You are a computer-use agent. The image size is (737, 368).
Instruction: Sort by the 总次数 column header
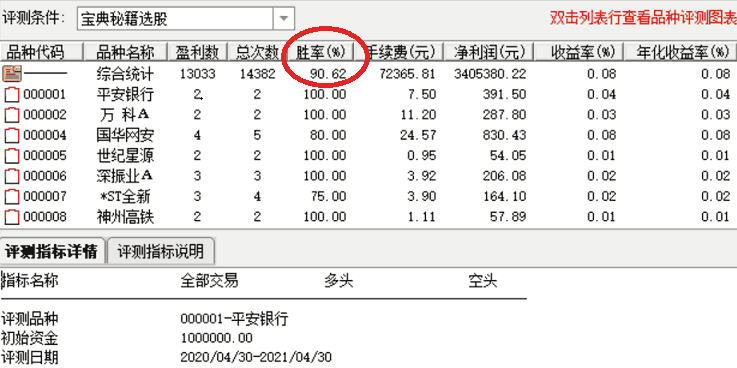(257, 52)
